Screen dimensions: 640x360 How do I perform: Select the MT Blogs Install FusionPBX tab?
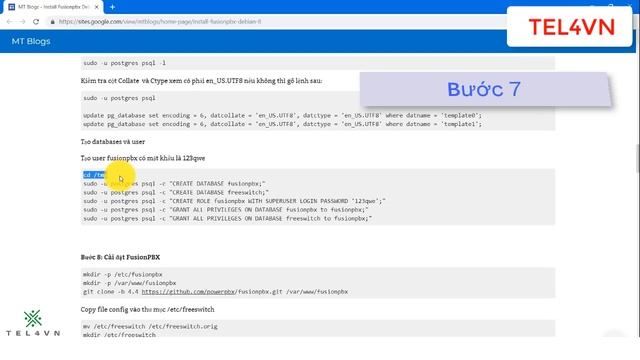click(53, 7)
